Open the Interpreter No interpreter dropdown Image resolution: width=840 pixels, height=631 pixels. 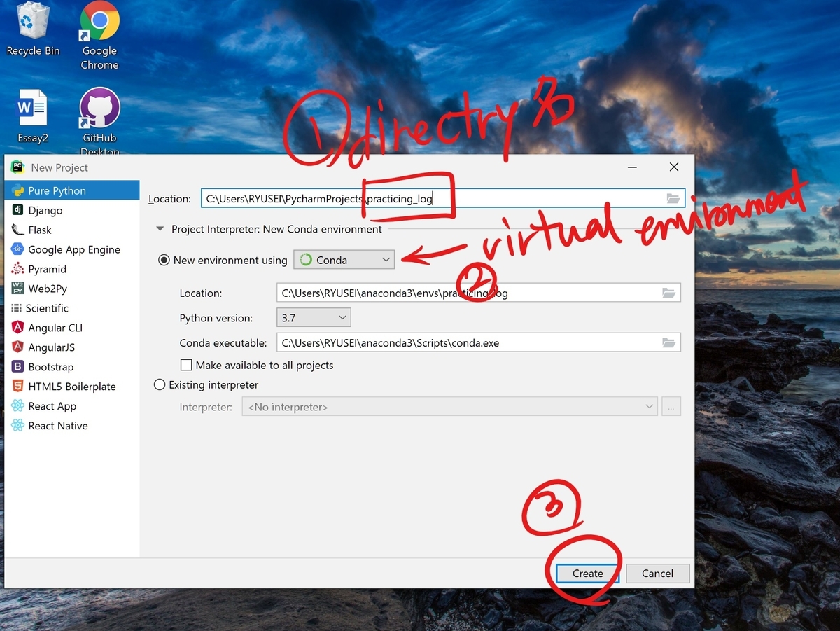(449, 407)
